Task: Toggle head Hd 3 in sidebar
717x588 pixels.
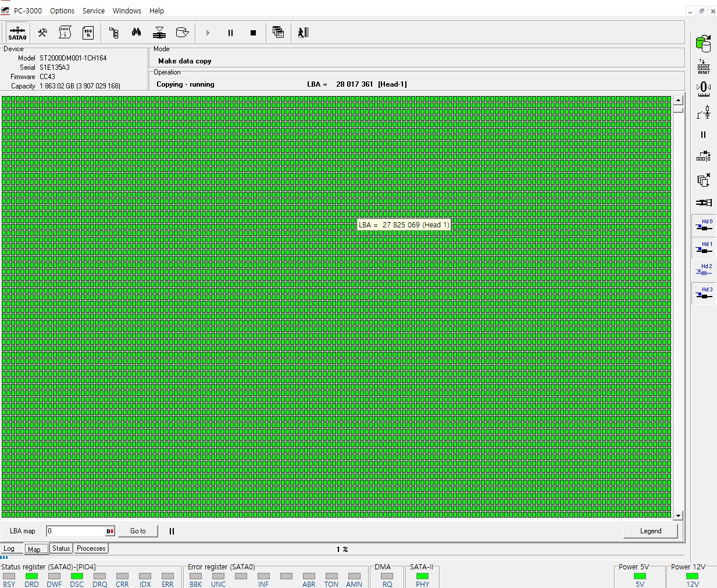Action: (704, 293)
